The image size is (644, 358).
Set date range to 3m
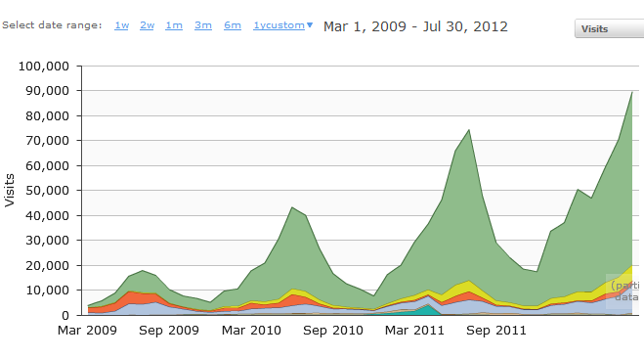[x=203, y=25]
